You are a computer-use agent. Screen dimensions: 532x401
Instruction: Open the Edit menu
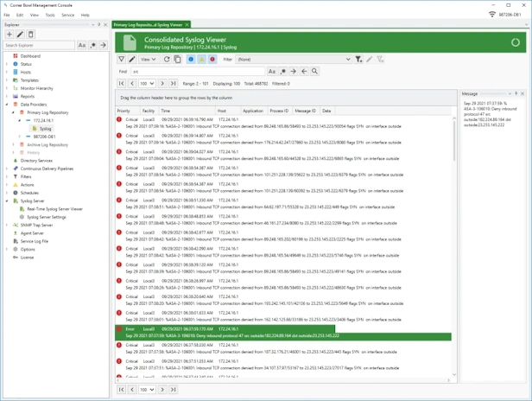click(20, 15)
